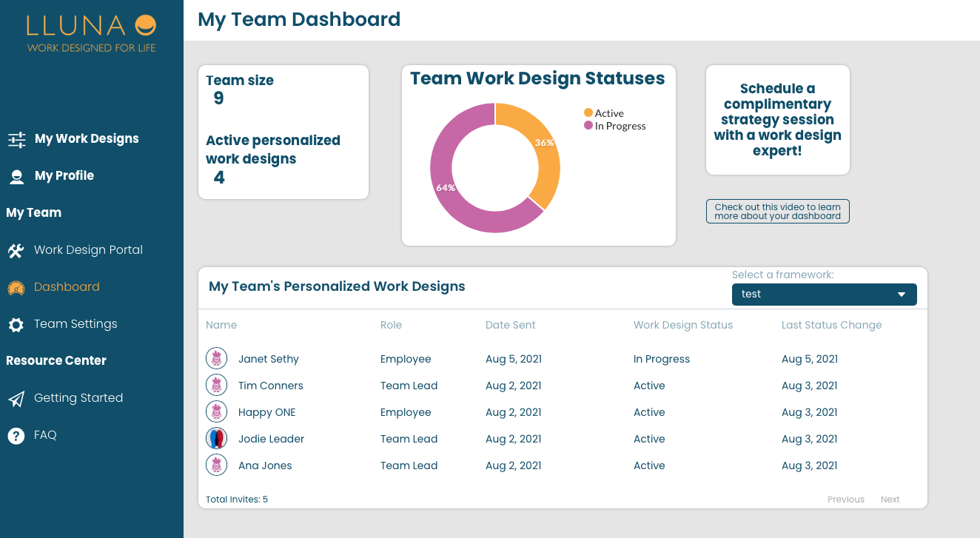
Task: Click the schedule strategy session card
Action: 777,120
